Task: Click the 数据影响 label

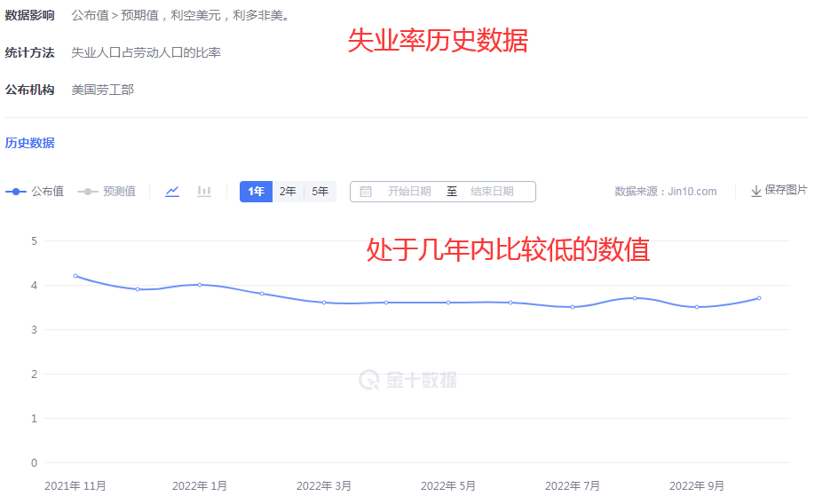Action: [29, 15]
